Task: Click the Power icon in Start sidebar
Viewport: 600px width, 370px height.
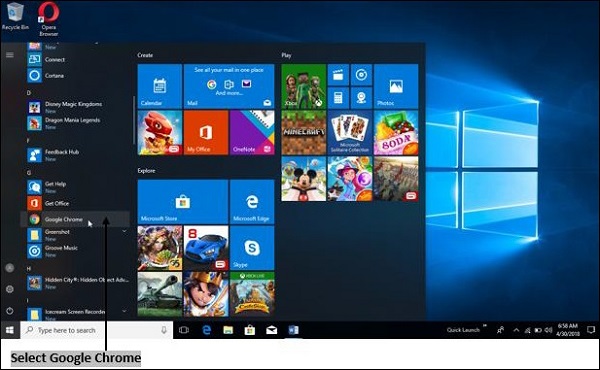Action: (10, 311)
